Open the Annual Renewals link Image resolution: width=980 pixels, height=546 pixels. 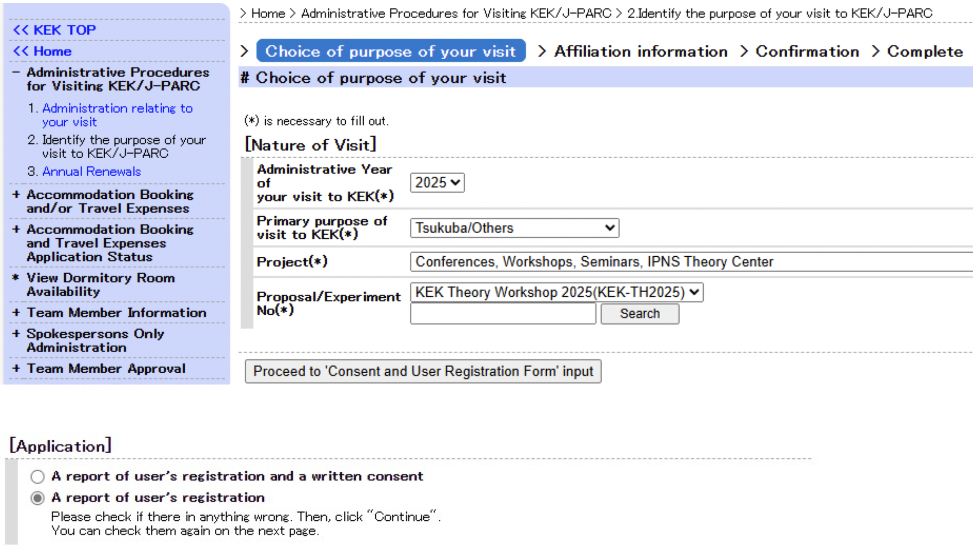91,172
